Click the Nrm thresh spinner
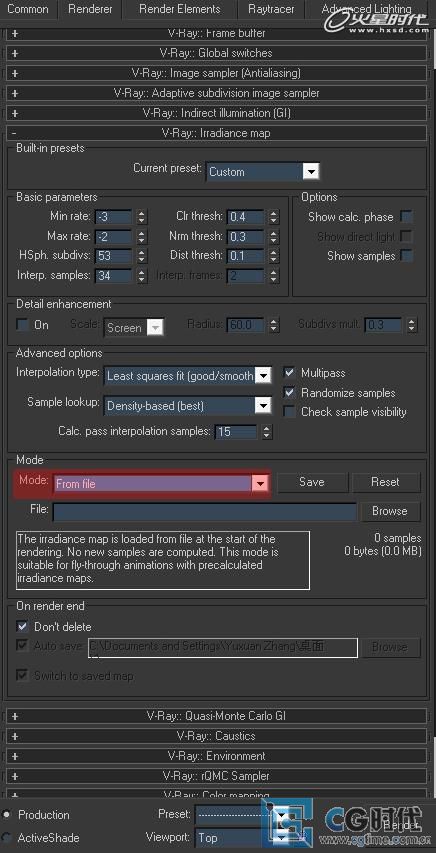Screen dimensions: 436x853 [274, 237]
